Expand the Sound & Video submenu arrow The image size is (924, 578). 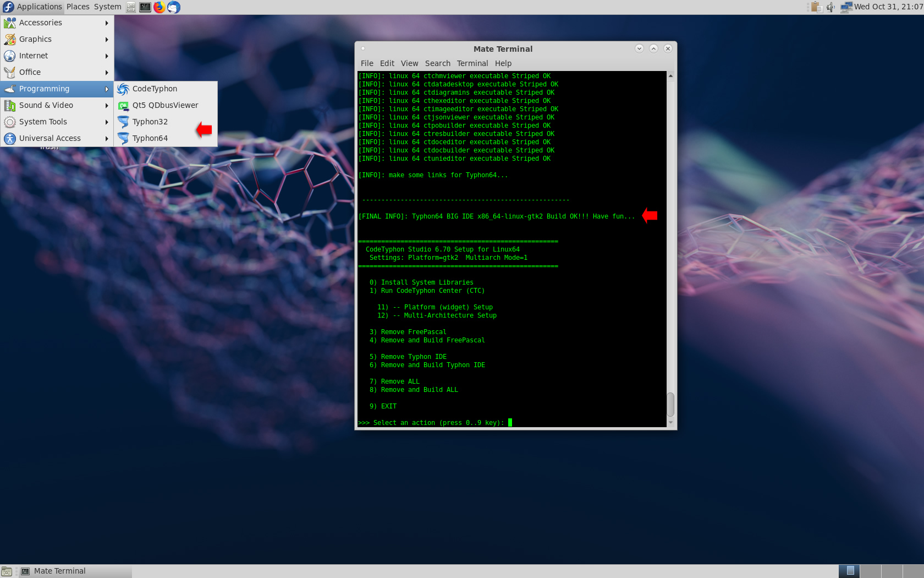click(107, 106)
